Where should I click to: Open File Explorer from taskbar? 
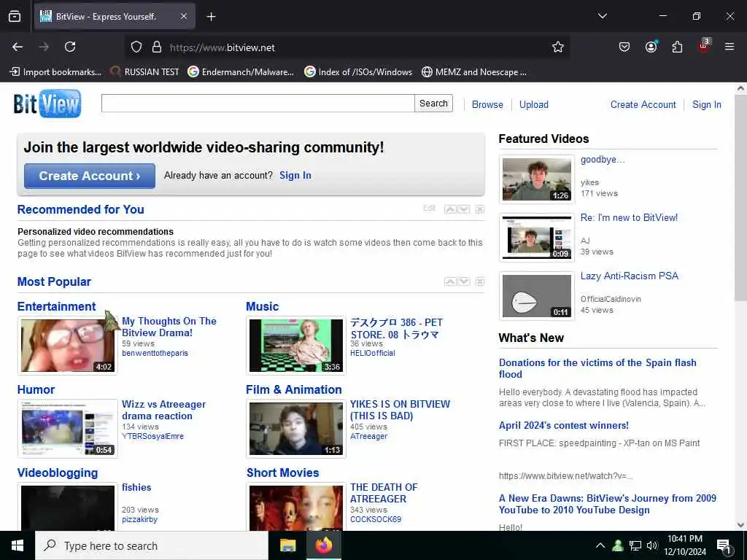click(287, 545)
